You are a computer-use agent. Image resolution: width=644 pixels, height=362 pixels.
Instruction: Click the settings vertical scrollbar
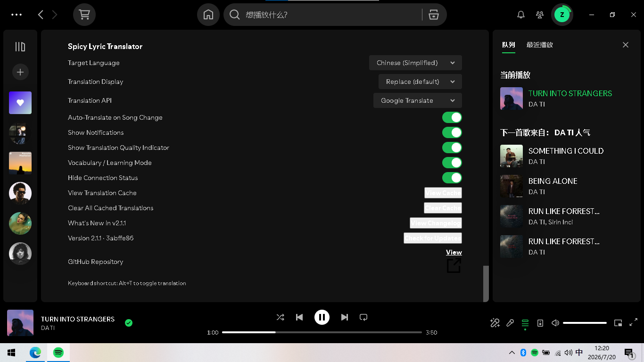pyautogui.click(x=486, y=283)
